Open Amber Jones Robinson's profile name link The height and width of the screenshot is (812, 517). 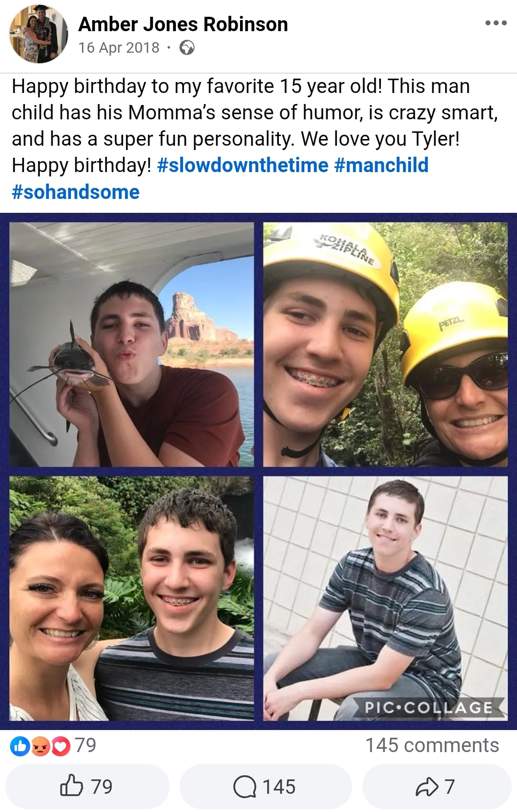(183, 24)
